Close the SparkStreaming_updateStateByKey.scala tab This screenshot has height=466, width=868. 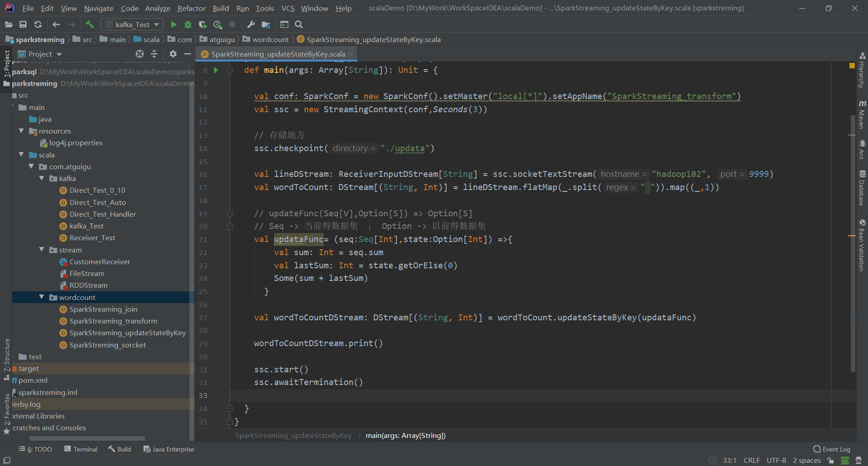[x=351, y=54]
